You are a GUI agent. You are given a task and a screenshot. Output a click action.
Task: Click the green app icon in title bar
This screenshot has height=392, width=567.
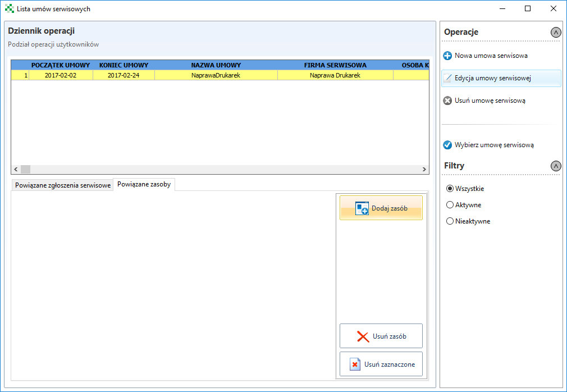[x=9, y=9]
